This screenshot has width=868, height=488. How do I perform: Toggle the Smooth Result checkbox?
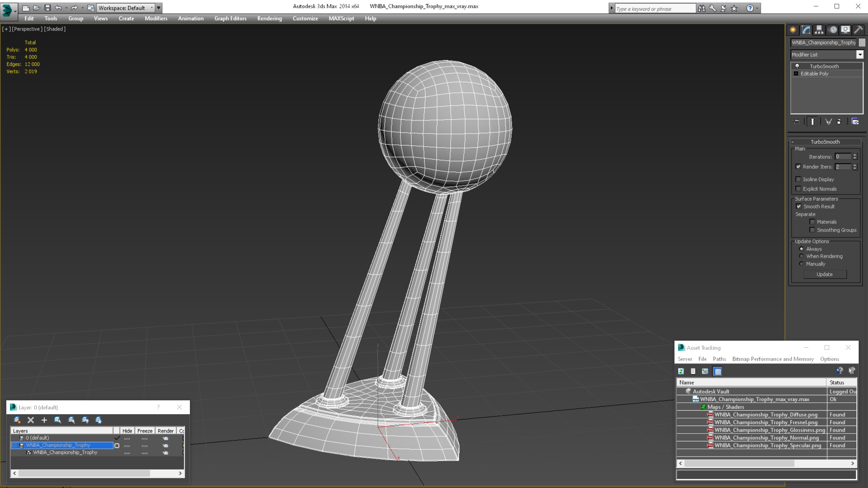[798, 206]
